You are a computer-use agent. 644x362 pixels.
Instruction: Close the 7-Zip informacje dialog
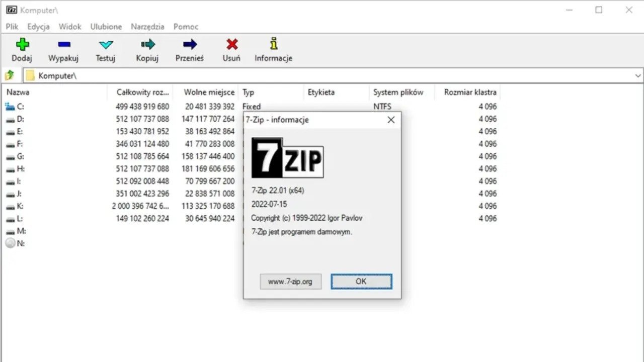pyautogui.click(x=391, y=120)
